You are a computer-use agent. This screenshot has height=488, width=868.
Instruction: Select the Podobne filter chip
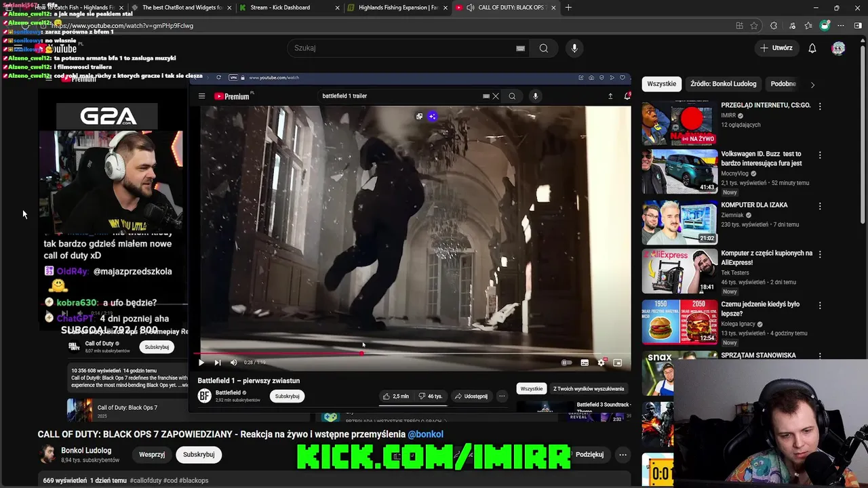click(x=783, y=84)
